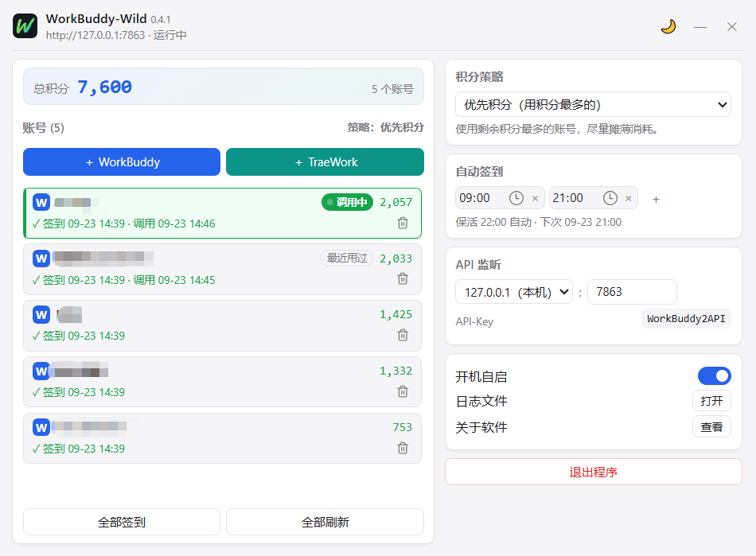Click the 09:00 time field
This screenshot has height=556, width=756.
[x=500, y=198]
